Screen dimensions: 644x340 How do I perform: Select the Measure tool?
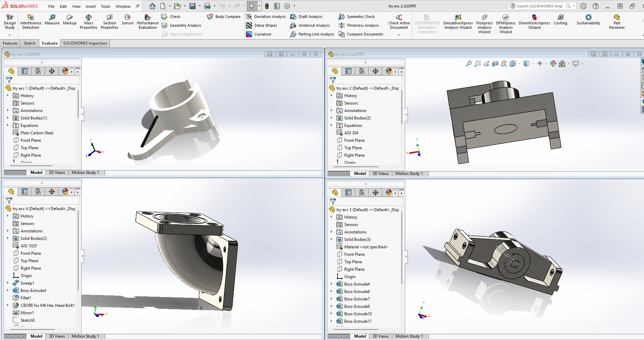52,20
